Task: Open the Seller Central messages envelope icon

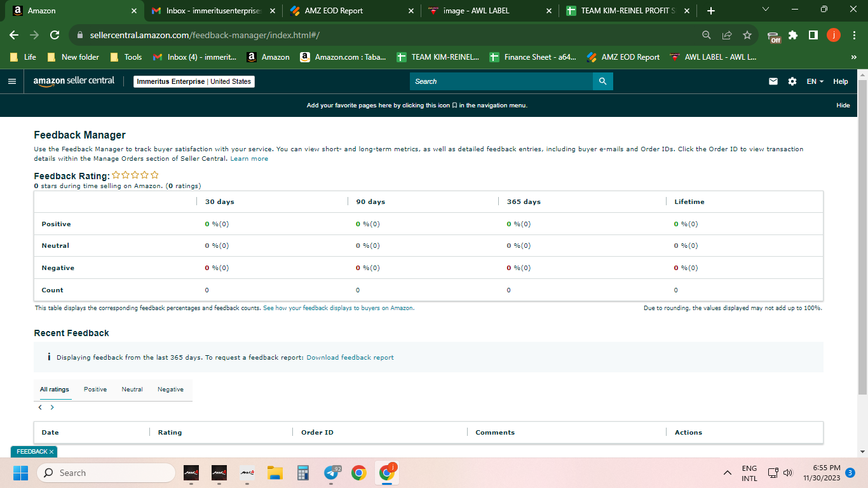Action: [x=773, y=81]
